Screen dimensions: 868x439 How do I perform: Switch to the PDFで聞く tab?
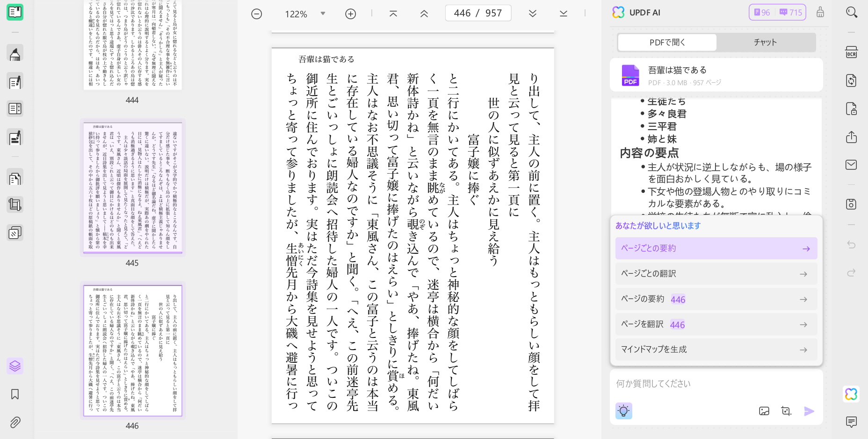coord(667,43)
